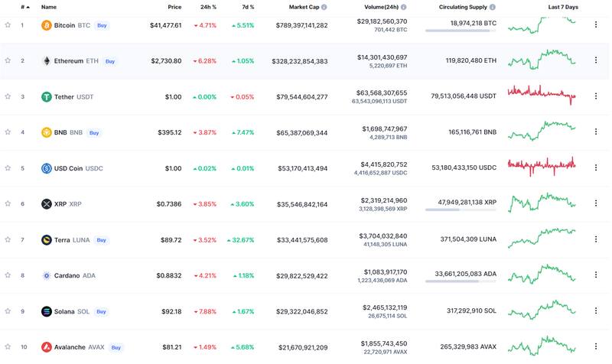Favorite Cardano with its star icon
This screenshot has width=612, height=364.
click(x=8, y=275)
